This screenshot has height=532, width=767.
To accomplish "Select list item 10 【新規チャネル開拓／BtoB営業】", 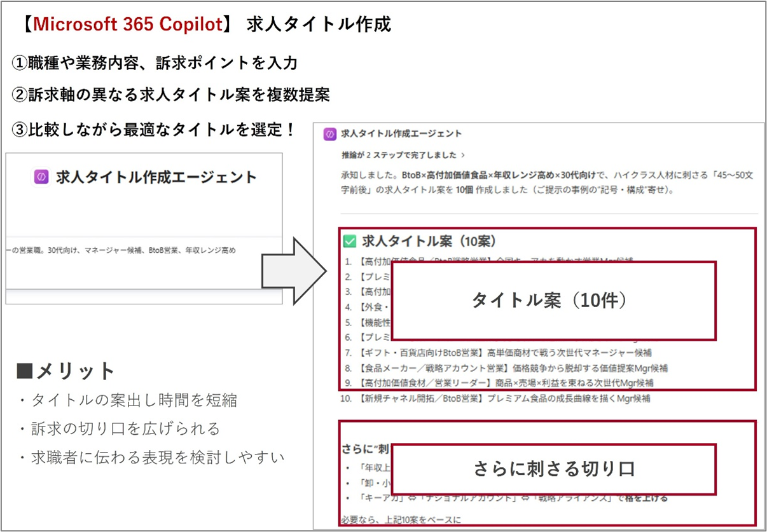I will click(495, 399).
